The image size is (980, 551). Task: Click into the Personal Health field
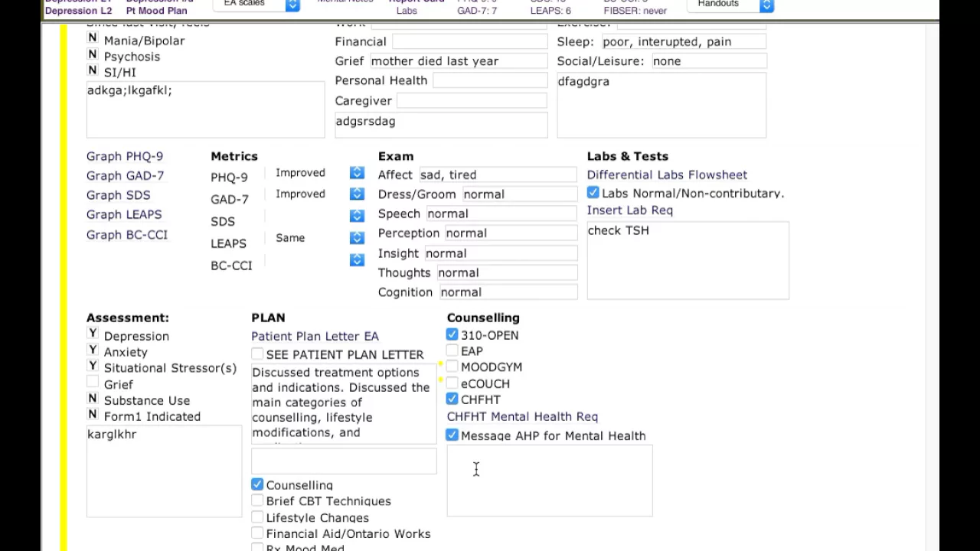(489, 80)
